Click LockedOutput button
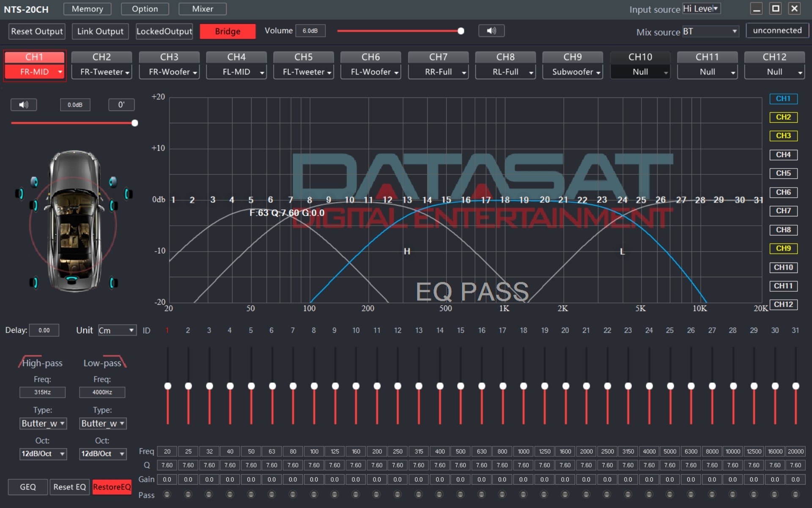Viewport: 812px width, 508px height. (x=164, y=31)
